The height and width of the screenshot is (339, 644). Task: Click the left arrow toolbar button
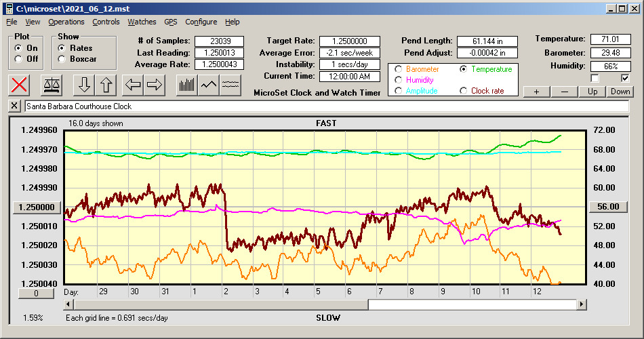(133, 85)
